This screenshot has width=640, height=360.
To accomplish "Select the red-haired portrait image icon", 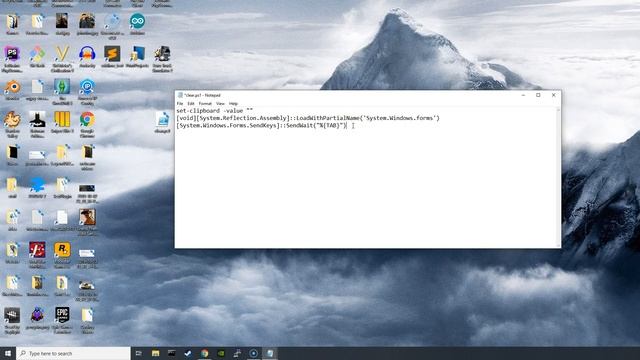I will 87,222.
